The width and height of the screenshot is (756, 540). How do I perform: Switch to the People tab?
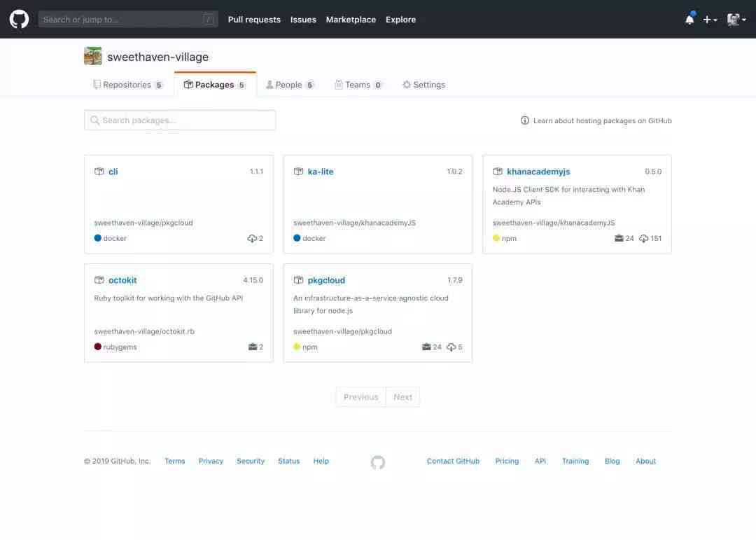pos(290,85)
